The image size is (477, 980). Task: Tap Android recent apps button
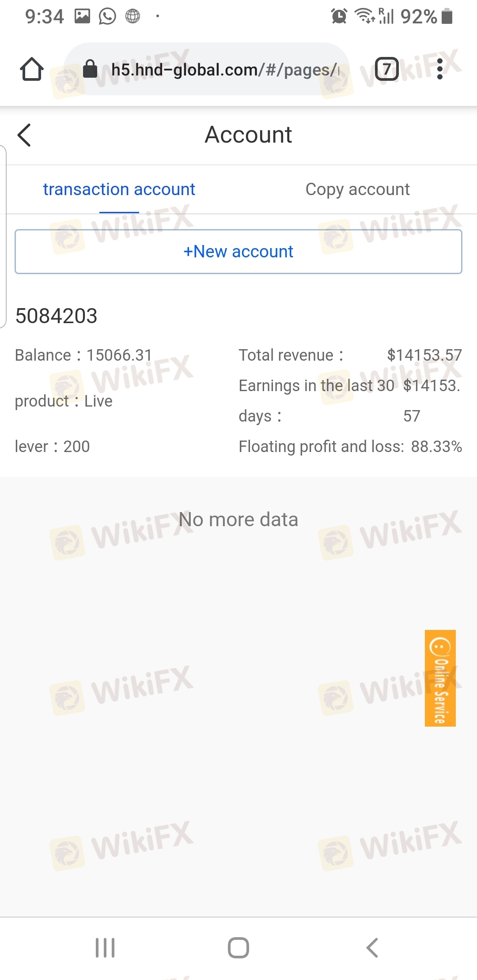click(x=105, y=947)
